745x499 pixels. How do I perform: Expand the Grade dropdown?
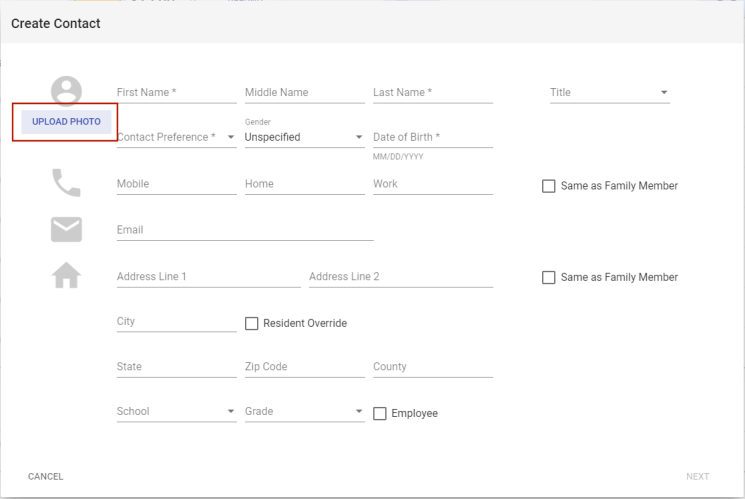point(304,412)
